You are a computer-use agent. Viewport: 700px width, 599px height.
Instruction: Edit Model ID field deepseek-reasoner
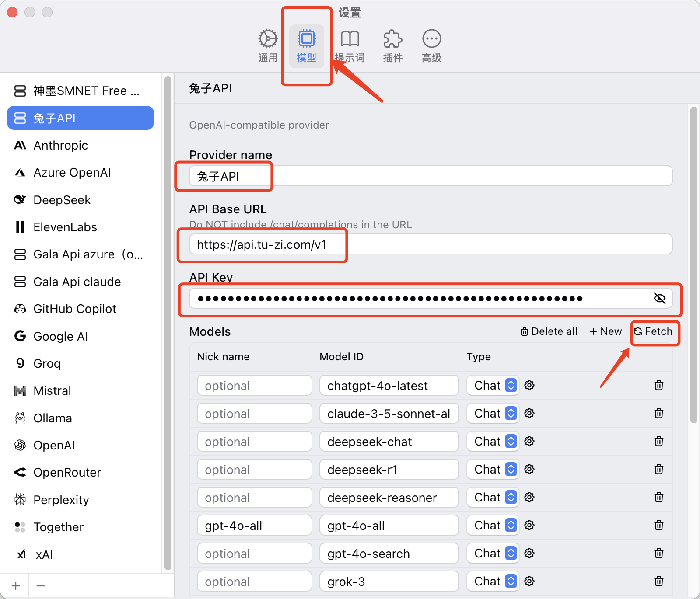click(389, 497)
